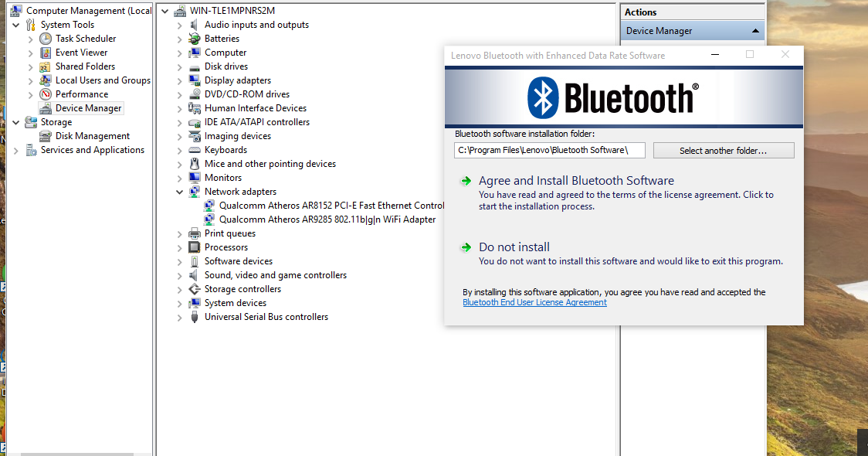Click the Print queues printer icon

click(x=194, y=233)
